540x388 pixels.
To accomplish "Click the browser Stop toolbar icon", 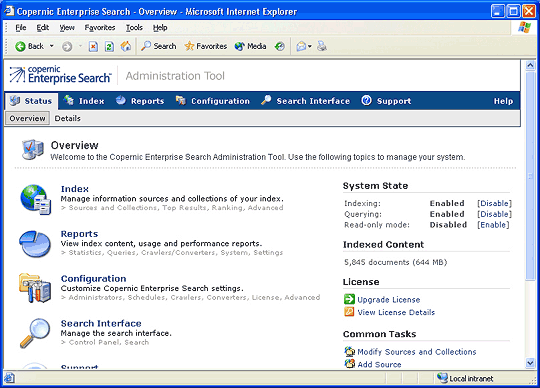I will pos(93,46).
